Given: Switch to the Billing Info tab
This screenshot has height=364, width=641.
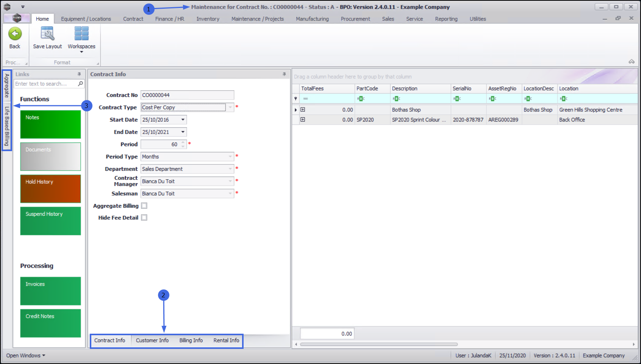Looking at the screenshot, I should click(x=191, y=341).
